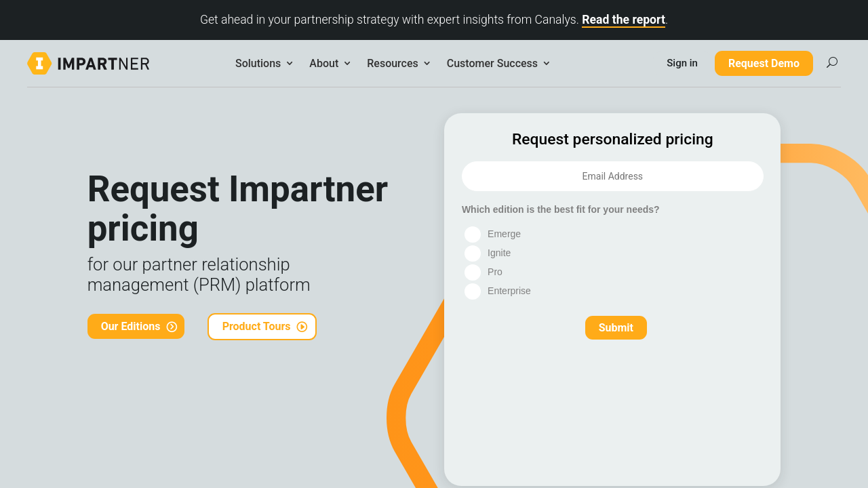Select the Emerge edition radio button
This screenshot has width=868, height=488.
pos(473,235)
